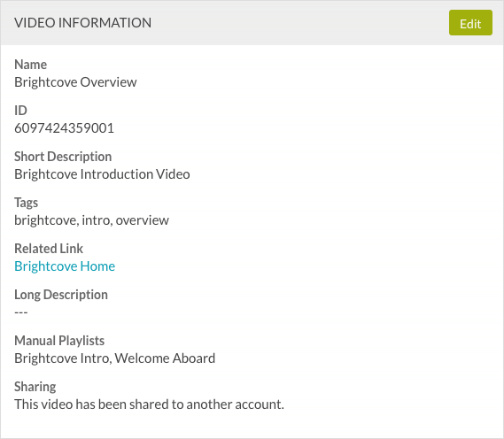Image resolution: width=504 pixels, height=439 pixels.
Task: Click the ID field label
Action: 20,111
